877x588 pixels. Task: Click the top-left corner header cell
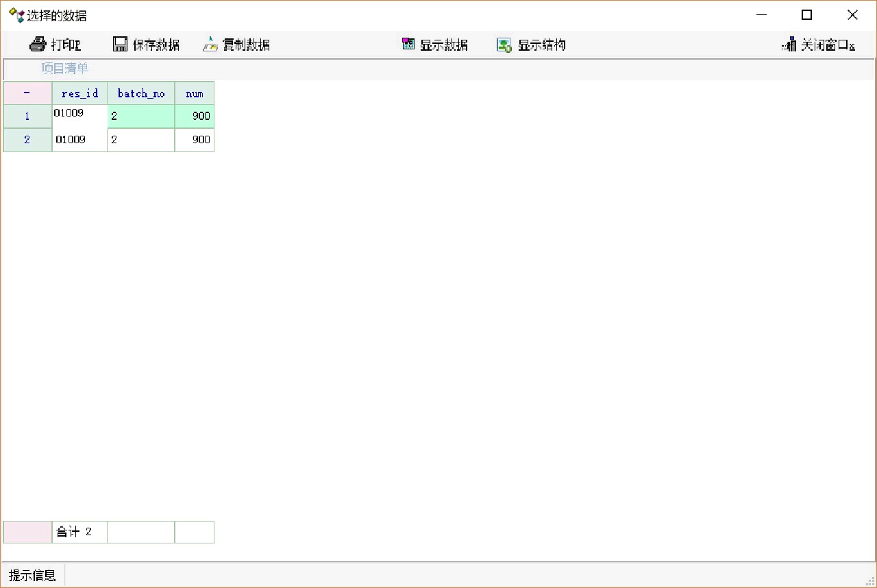point(27,93)
